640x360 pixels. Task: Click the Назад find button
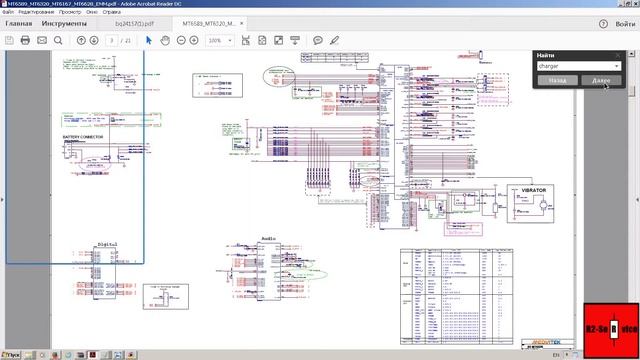558,80
